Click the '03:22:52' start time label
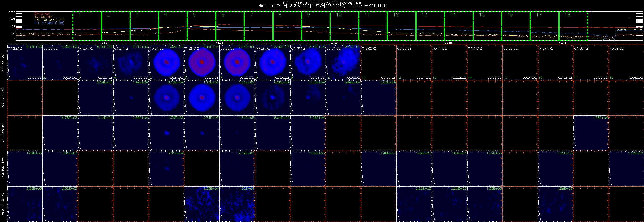The height and width of the screenshot is (222, 644). coord(15,49)
